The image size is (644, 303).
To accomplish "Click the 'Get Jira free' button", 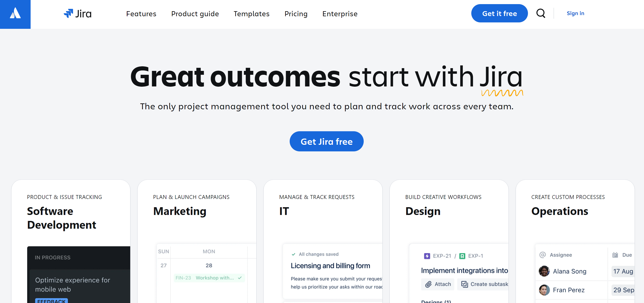I will point(326,141).
